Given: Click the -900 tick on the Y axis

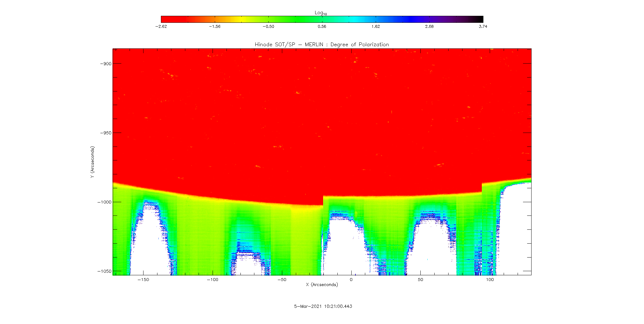Looking at the screenshot, I should 106,64.
